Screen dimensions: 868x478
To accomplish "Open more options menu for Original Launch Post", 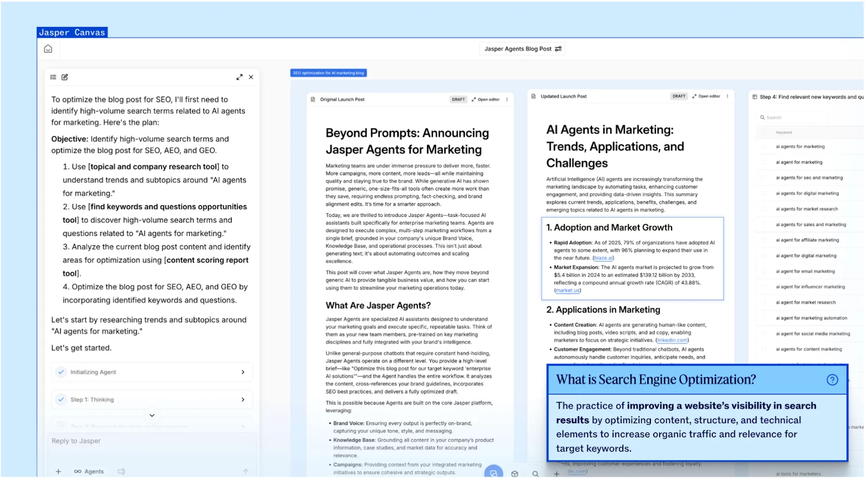I will [x=507, y=99].
